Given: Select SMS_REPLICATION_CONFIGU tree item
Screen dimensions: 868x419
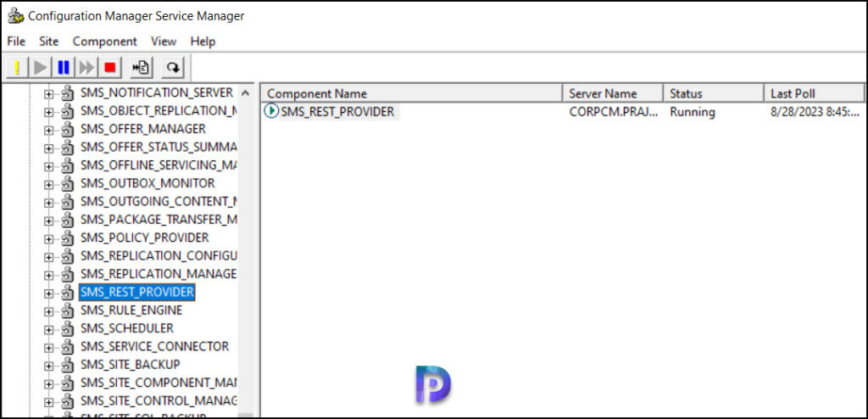Looking at the screenshot, I should tap(159, 255).
